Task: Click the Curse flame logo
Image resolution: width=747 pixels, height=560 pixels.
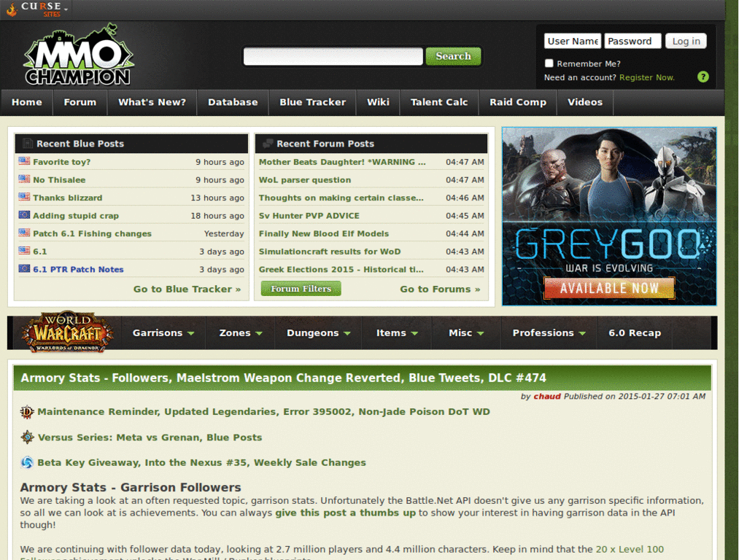Action: coord(13,9)
